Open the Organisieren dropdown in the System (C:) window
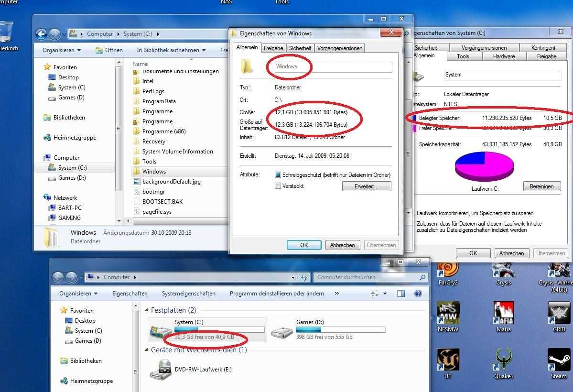 [x=61, y=50]
